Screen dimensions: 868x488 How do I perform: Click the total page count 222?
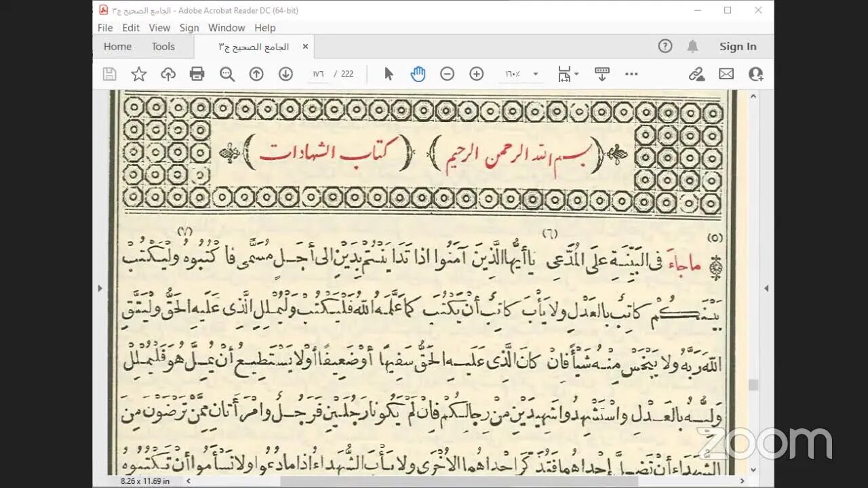tap(347, 74)
